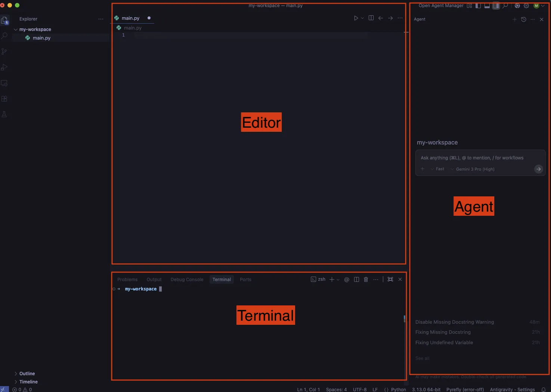This screenshot has height=392, width=551.
Task: Open the Fast mode dropdown in agent input
Action: [x=437, y=169]
